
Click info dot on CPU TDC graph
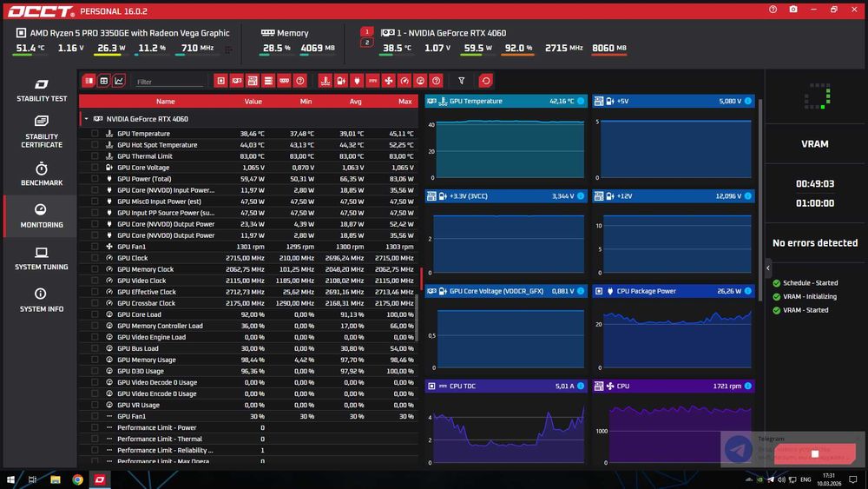click(x=581, y=386)
